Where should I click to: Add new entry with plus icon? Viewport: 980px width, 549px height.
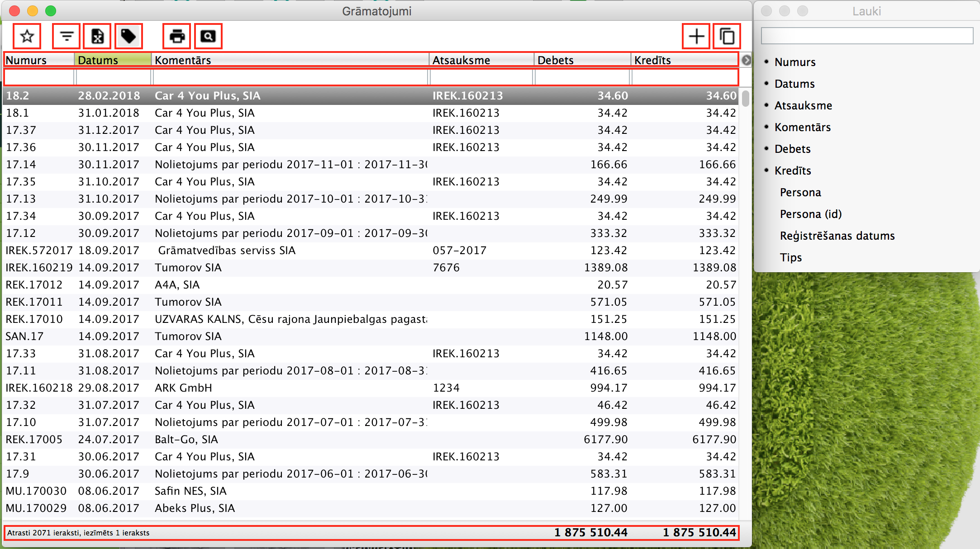(x=696, y=36)
